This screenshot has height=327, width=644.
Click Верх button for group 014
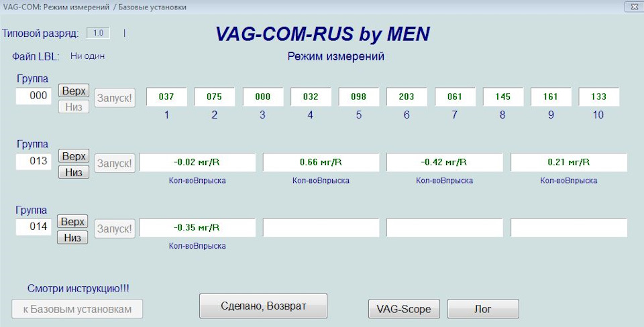click(72, 222)
